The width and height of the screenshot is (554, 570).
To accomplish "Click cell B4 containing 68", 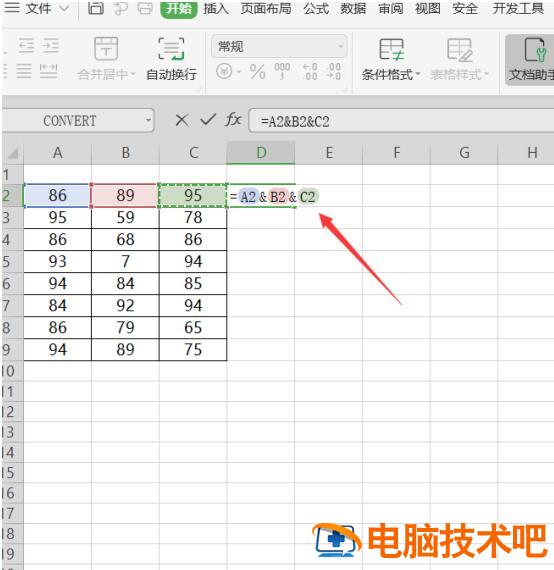I will coord(125,240).
